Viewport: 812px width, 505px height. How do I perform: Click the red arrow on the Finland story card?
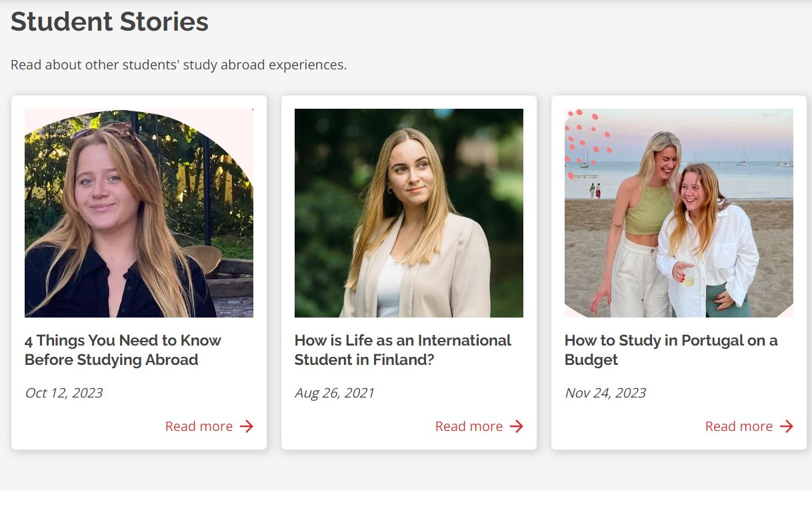[x=517, y=426]
